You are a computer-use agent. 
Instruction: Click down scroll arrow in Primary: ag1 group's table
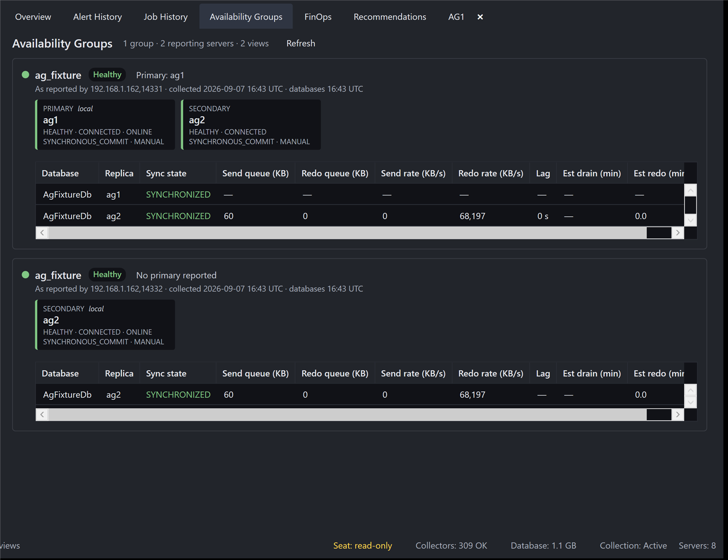tap(690, 220)
